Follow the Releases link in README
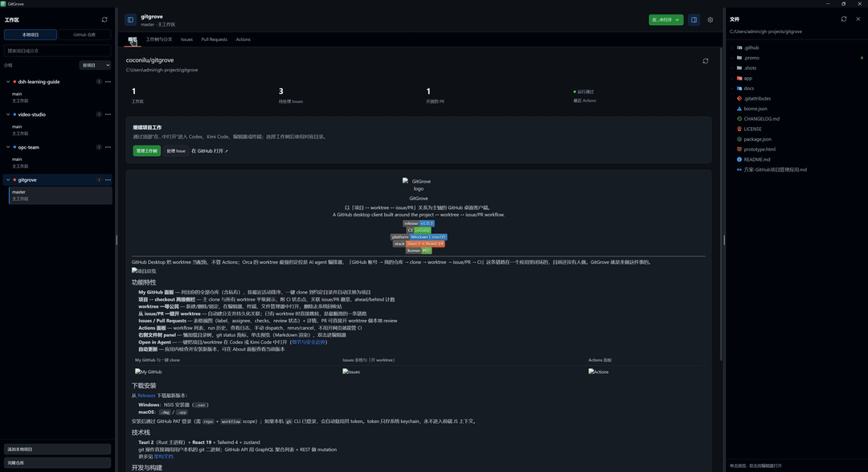This screenshot has width=868, height=472. coord(147,396)
